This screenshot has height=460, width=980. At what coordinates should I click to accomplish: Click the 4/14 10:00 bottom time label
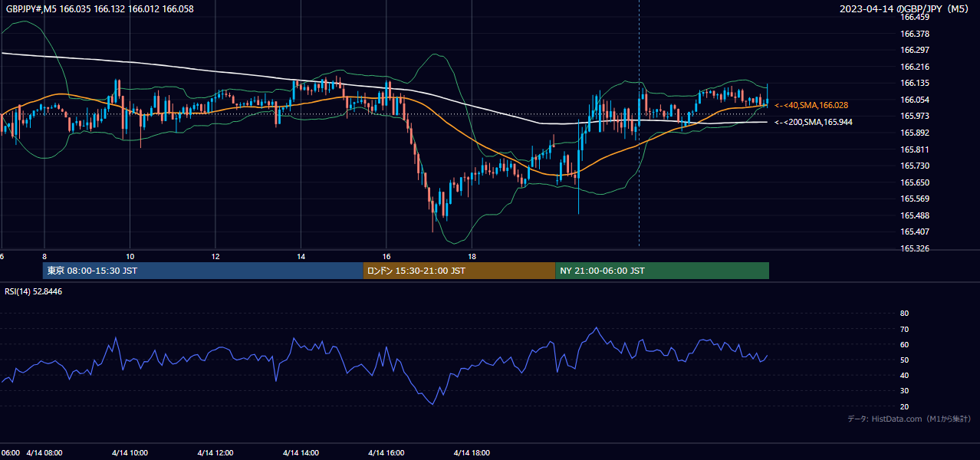(130, 452)
